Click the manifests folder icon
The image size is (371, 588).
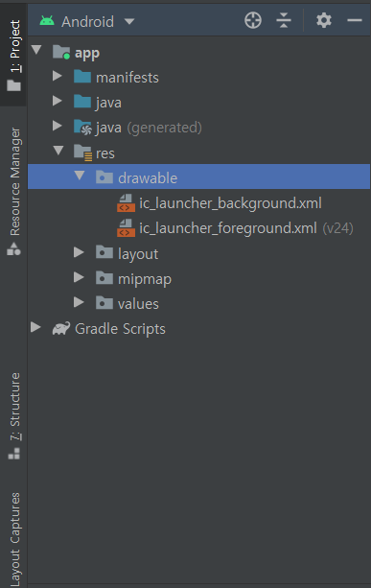coord(82,77)
